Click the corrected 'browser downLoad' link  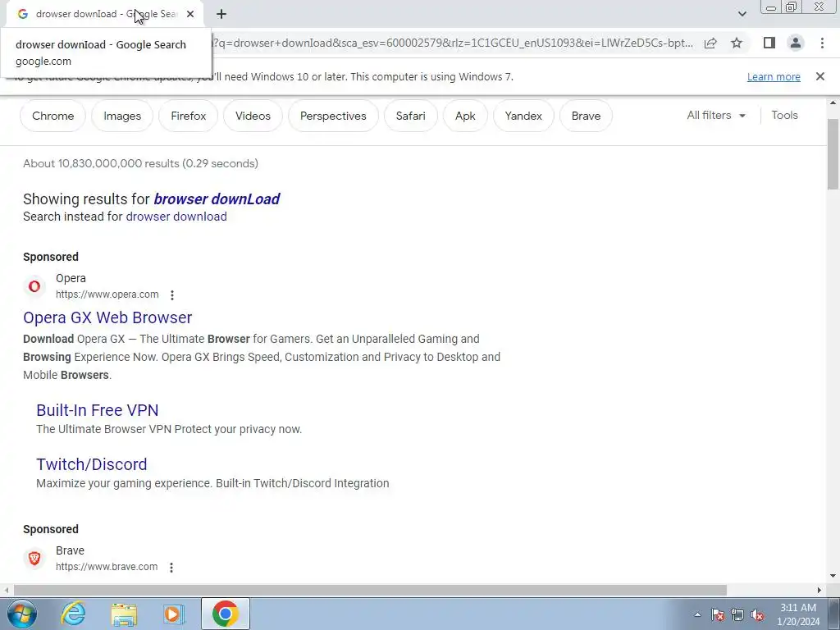(217, 199)
